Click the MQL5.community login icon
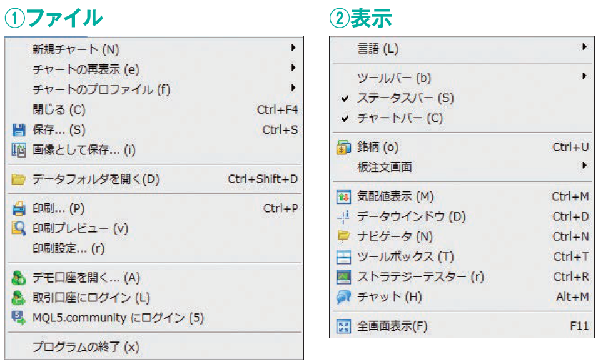This screenshot has width=598, height=364. [x=18, y=318]
